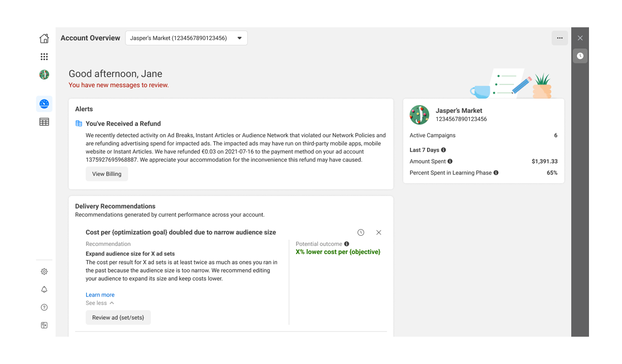Open the Campaigns table icon
Image resolution: width=622 pixels, height=364 pixels.
coord(44,122)
